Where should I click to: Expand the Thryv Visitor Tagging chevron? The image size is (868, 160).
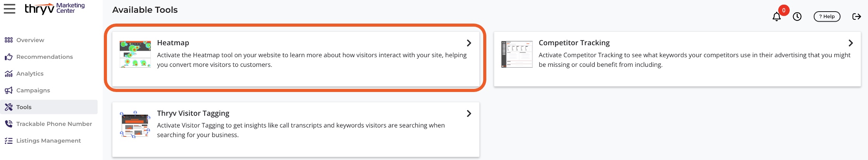(x=469, y=113)
